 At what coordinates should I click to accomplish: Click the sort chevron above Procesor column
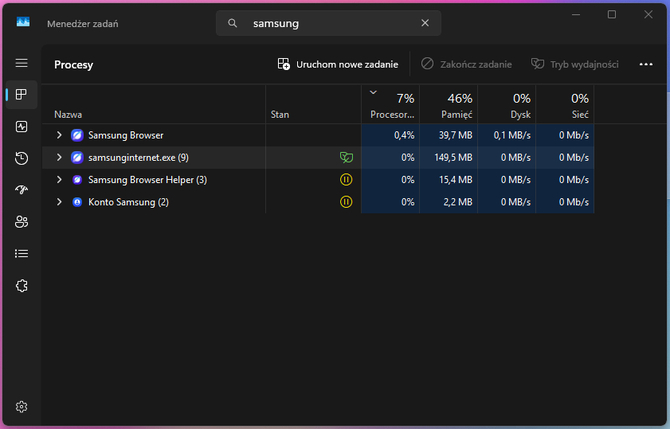pos(373,92)
